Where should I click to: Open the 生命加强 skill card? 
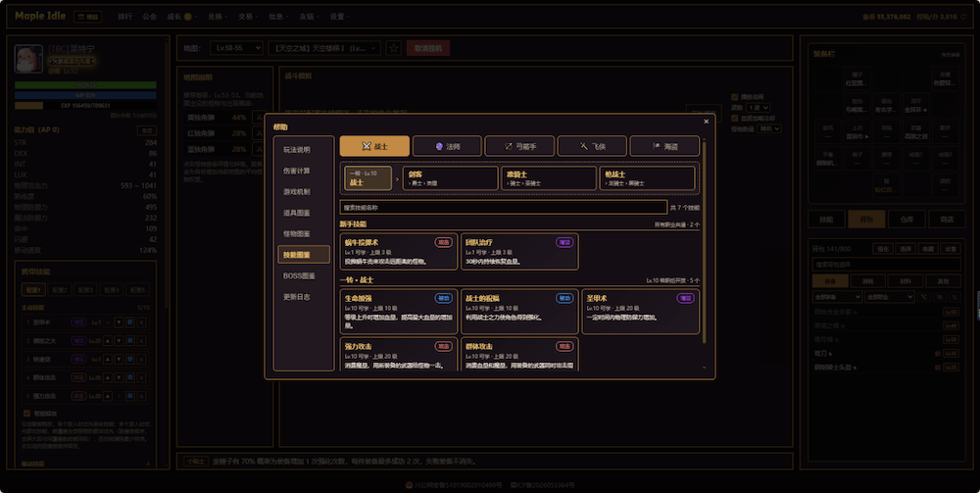399,311
